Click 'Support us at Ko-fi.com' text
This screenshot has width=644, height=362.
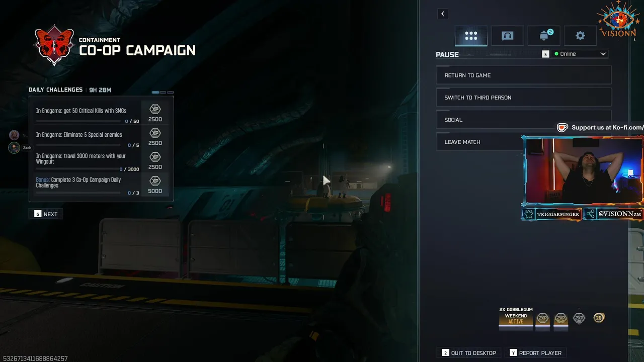[x=608, y=128]
